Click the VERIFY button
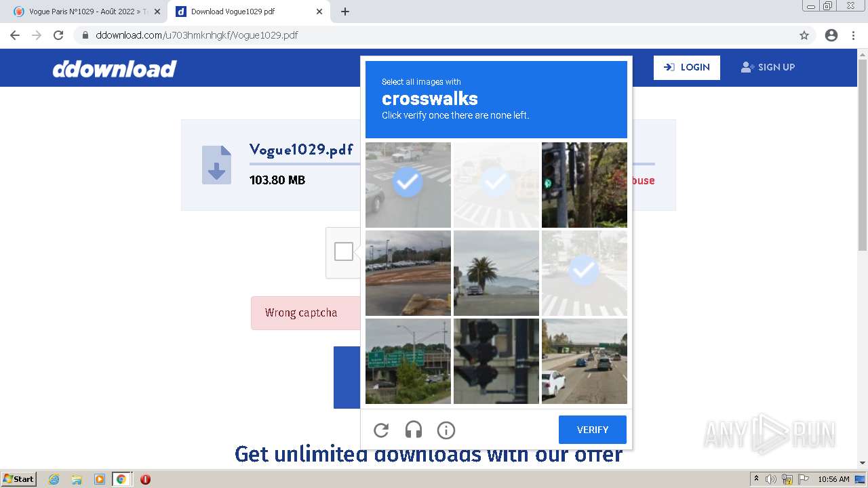This screenshot has width=868, height=488. click(593, 430)
